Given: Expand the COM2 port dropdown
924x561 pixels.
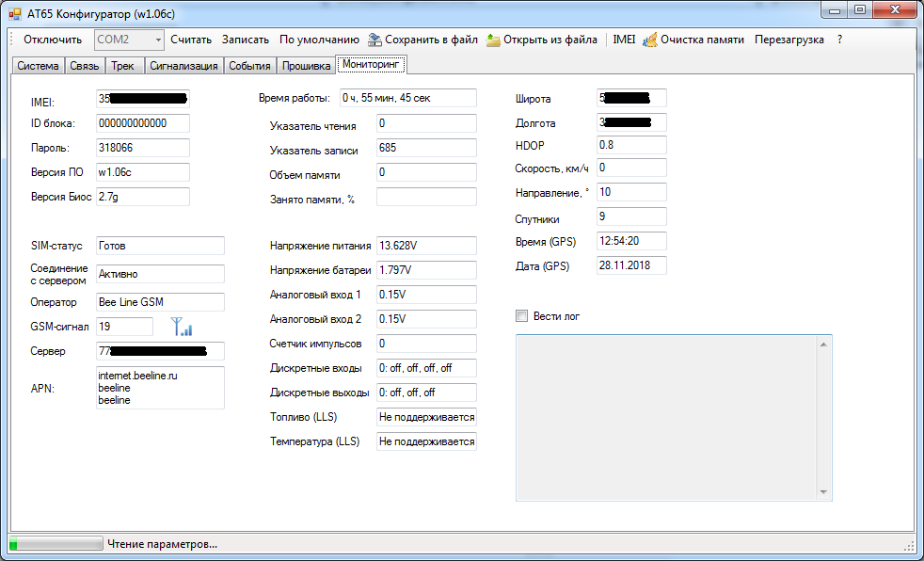Looking at the screenshot, I should click(155, 40).
